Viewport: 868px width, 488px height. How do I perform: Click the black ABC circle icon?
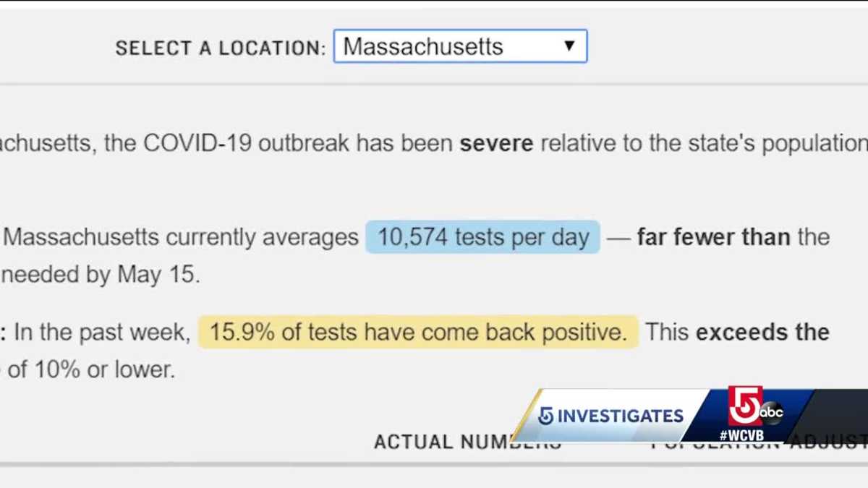point(771,412)
